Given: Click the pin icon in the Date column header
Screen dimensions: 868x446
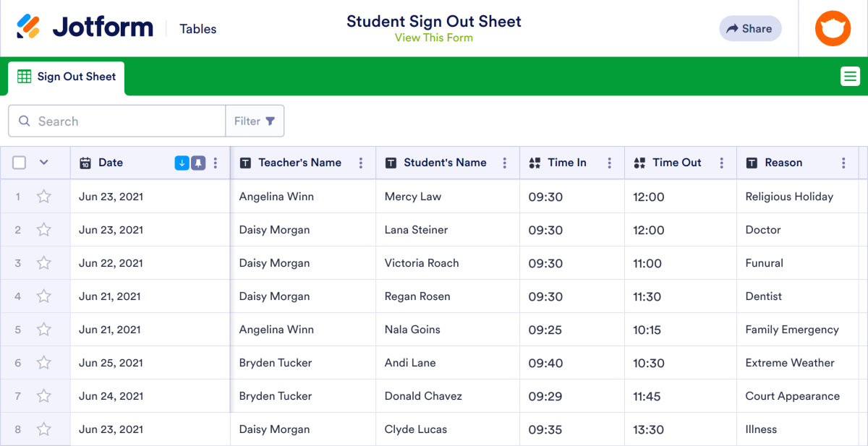Looking at the screenshot, I should 197,163.
